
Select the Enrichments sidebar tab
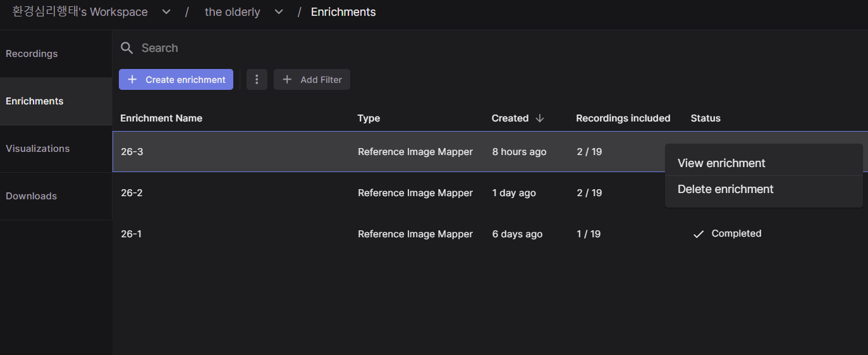tap(56, 101)
